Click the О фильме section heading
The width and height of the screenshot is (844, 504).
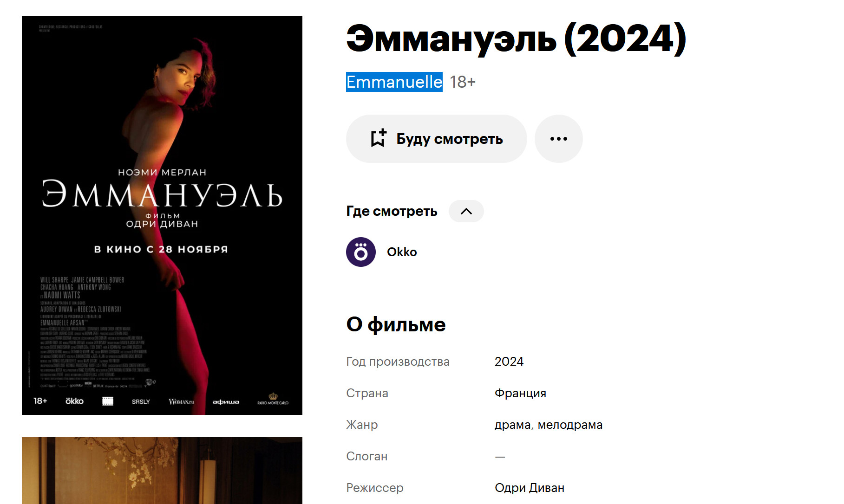point(396,324)
